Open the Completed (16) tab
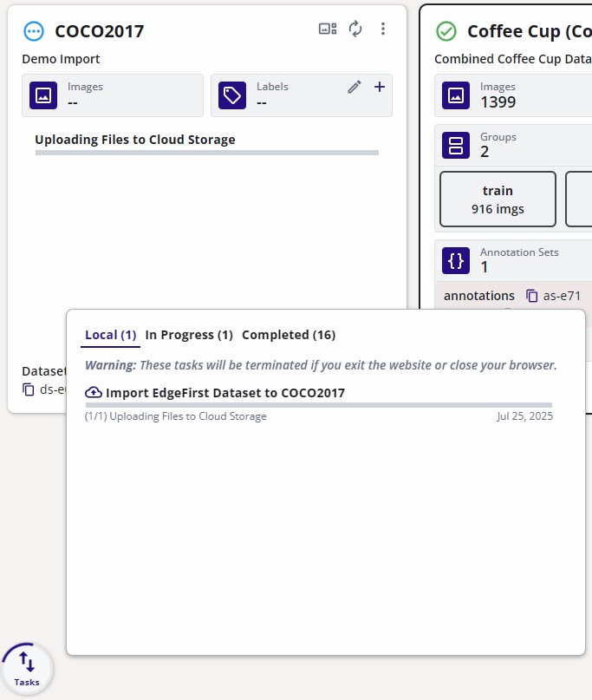The image size is (592, 700). coord(288,335)
